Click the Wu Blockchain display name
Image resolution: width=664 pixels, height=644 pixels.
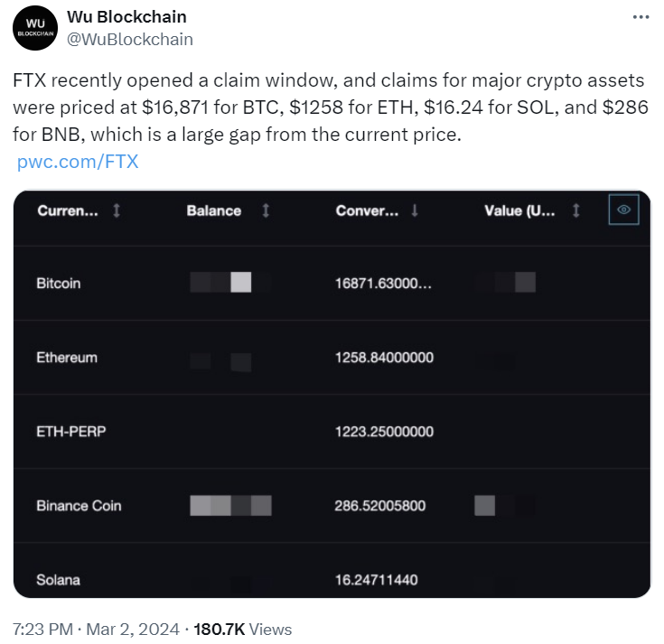tap(126, 17)
